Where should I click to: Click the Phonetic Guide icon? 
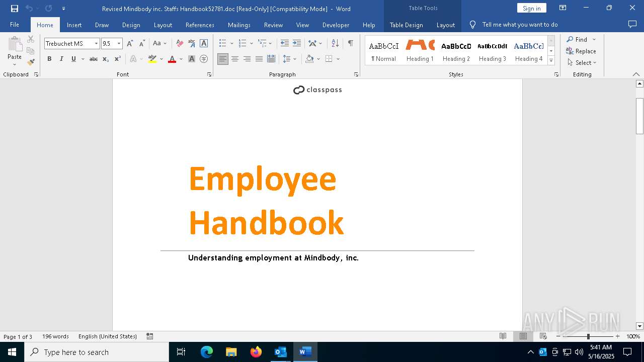click(192, 43)
